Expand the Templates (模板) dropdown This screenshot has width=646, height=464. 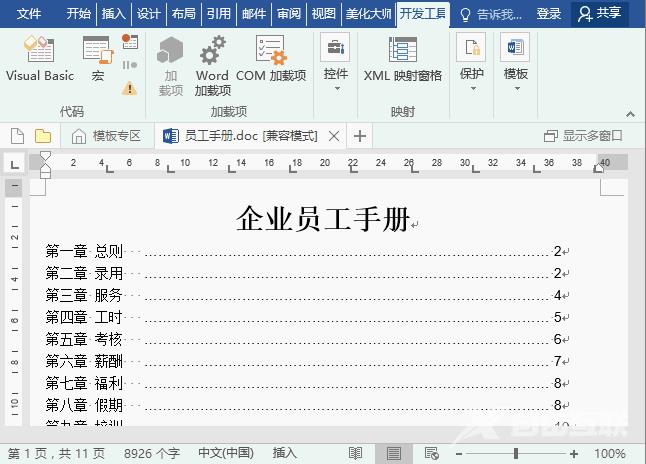(515, 63)
